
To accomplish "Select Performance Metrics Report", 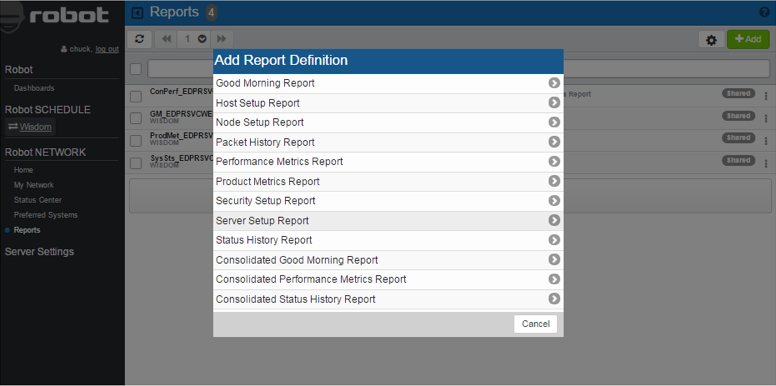I will 388,162.
